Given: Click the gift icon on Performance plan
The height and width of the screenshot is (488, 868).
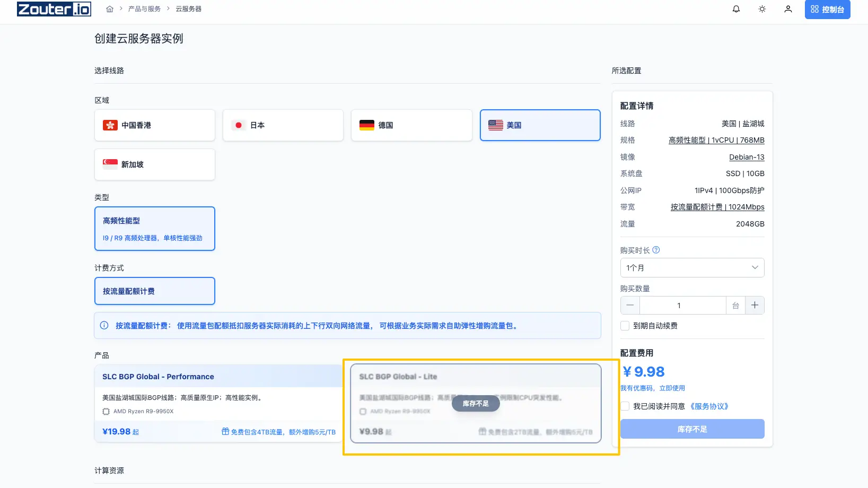Looking at the screenshot, I should point(225,432).
